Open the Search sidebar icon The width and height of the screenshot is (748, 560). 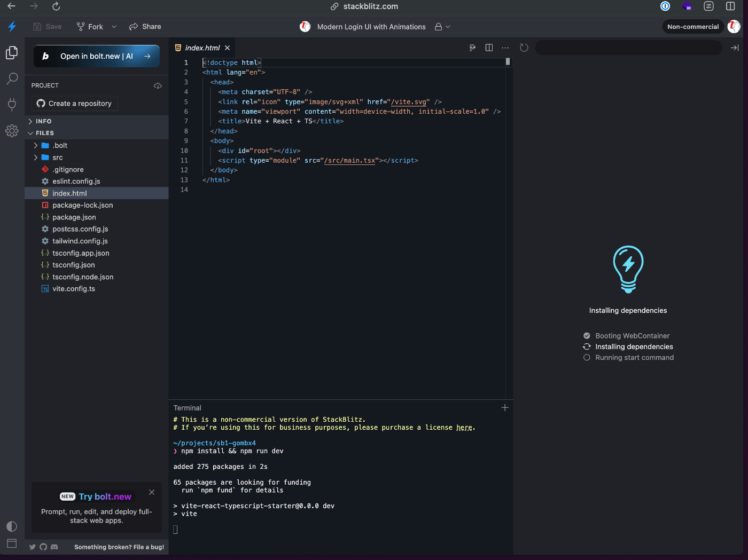(x=12, y=78)
